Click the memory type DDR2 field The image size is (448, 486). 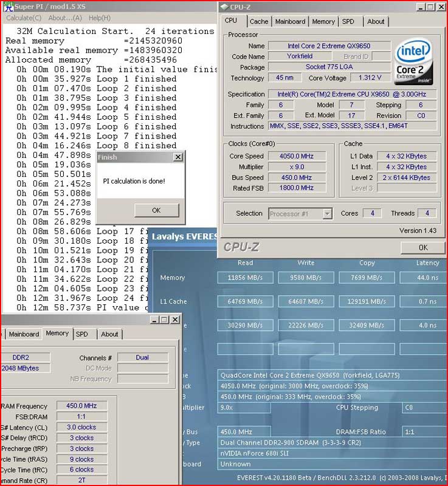pyautogui.click(x=25, y=357)
